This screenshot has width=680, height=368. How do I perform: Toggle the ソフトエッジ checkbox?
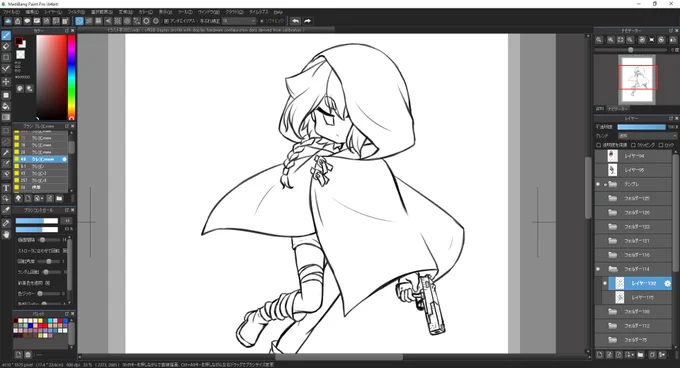[262, 21]
